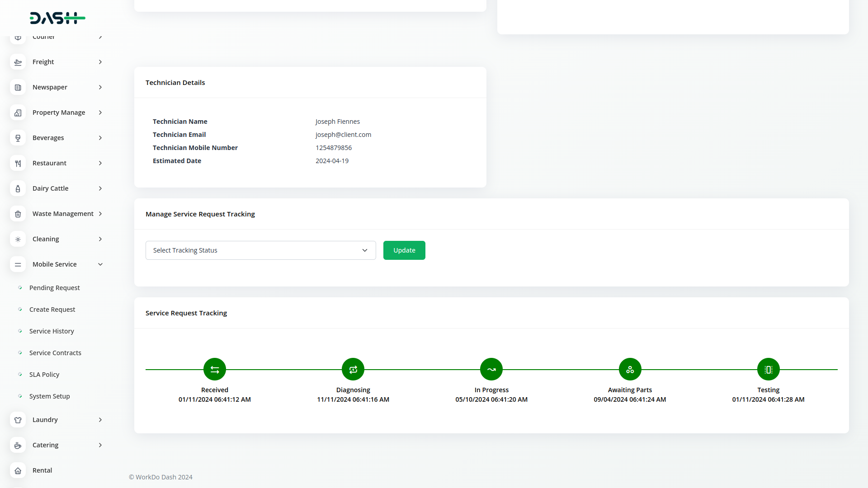
Task: Expand the Newspaper menu chevron
Action: click(100, 87)
